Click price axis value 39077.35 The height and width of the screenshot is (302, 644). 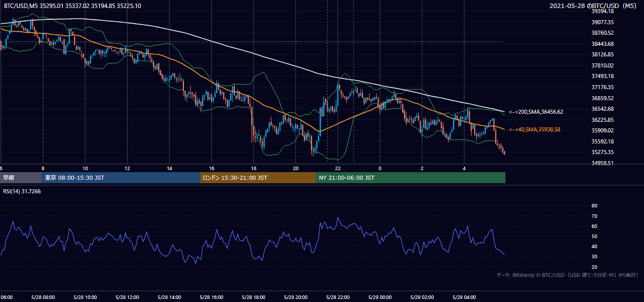603,22
